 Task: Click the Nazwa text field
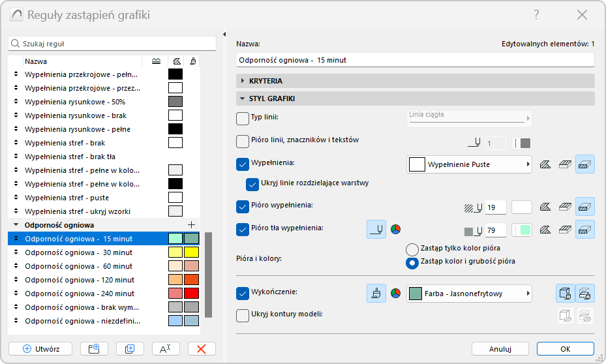tap(415, 60)
